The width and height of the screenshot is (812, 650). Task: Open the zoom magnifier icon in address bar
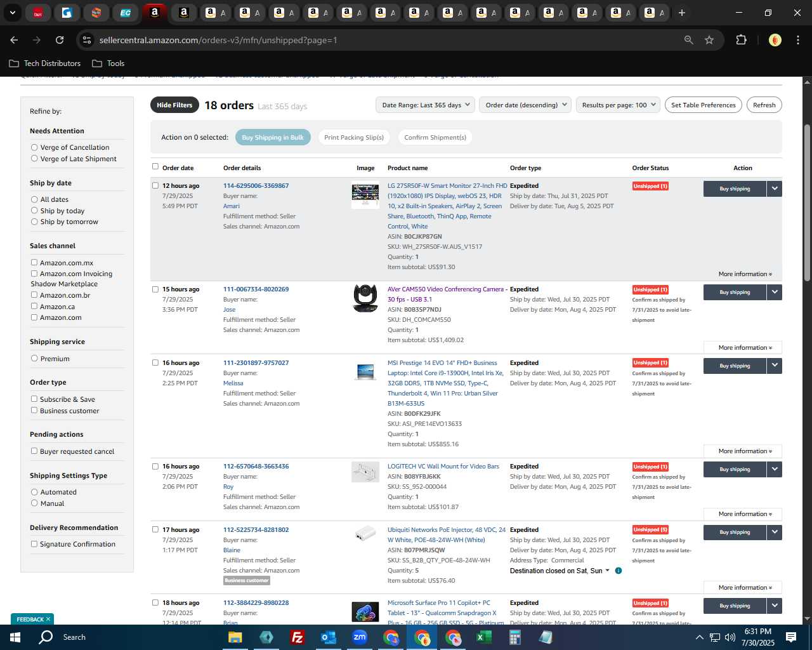click(689, 40)
